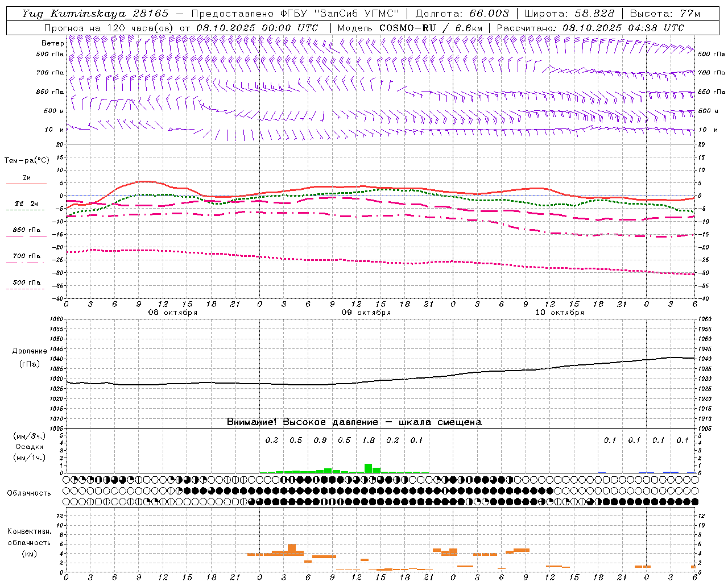Click the (мм/3ч.) precipitation unit label
The width and height of the screenshot is (728, 582).
(29, 436)
